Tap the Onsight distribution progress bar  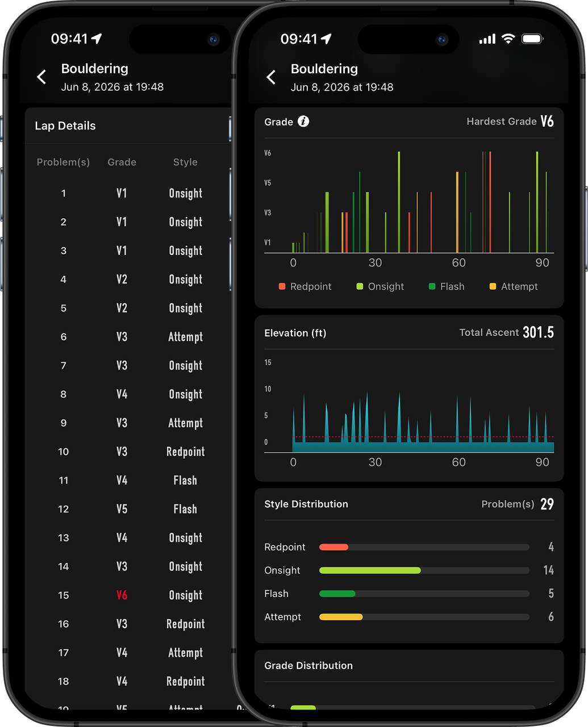pos(424,570)
